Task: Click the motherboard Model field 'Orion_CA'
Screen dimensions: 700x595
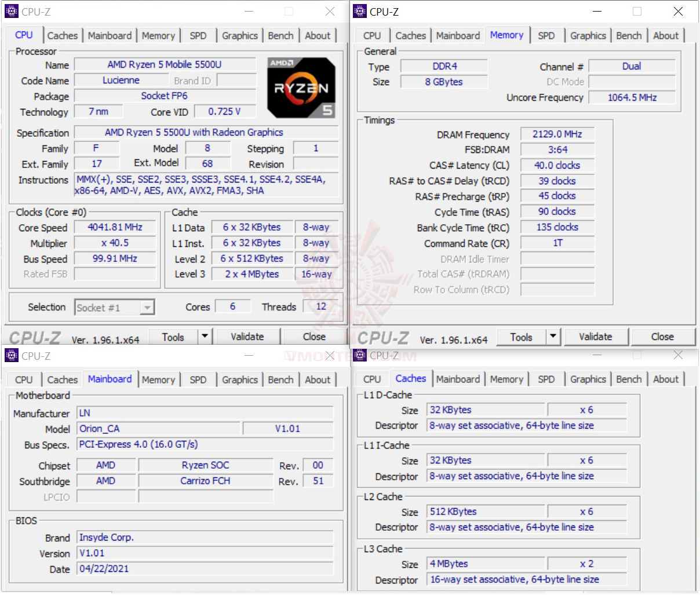Action: (159, 429)
